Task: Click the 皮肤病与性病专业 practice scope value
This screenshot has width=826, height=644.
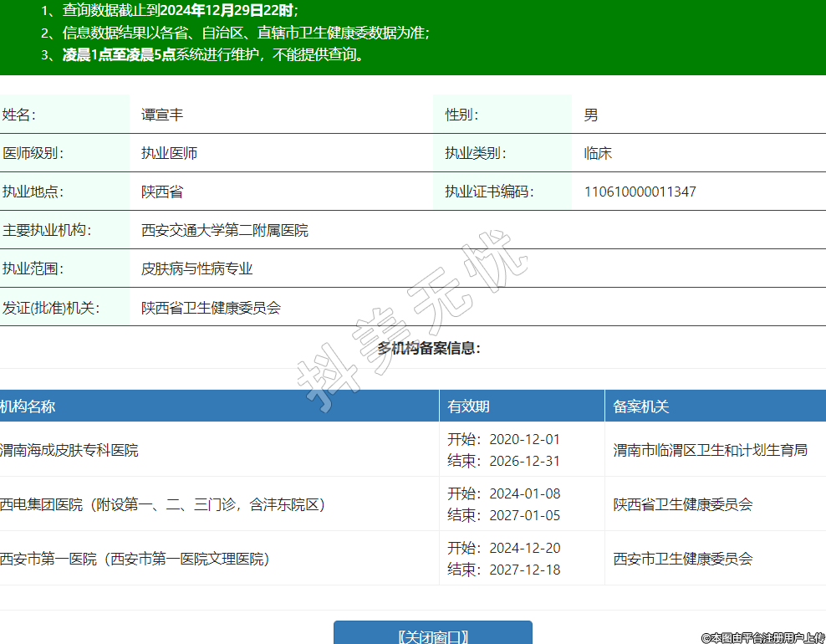Action: pos(196,268)
